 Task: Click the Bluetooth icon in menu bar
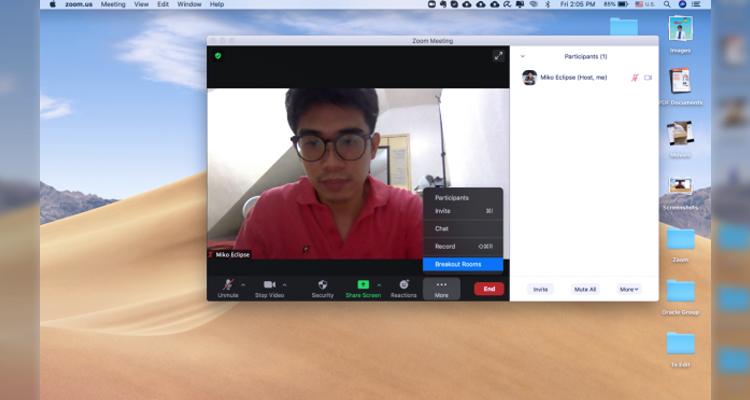pyautogui.click(x=548, y=4)
